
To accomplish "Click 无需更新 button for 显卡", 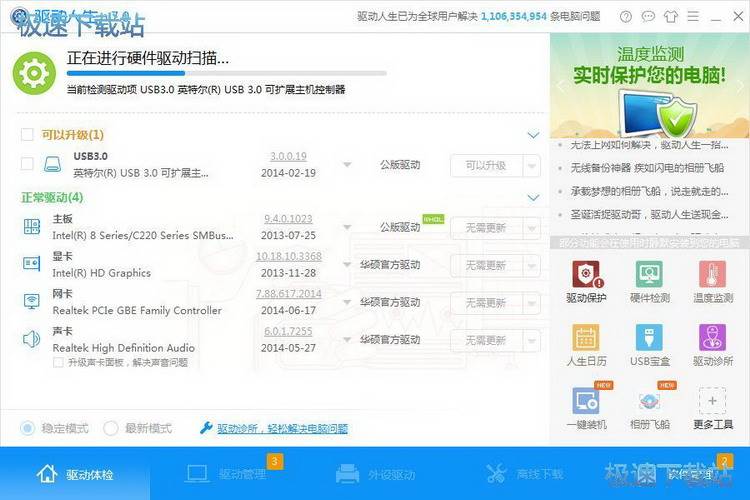I will coord(486,266).
